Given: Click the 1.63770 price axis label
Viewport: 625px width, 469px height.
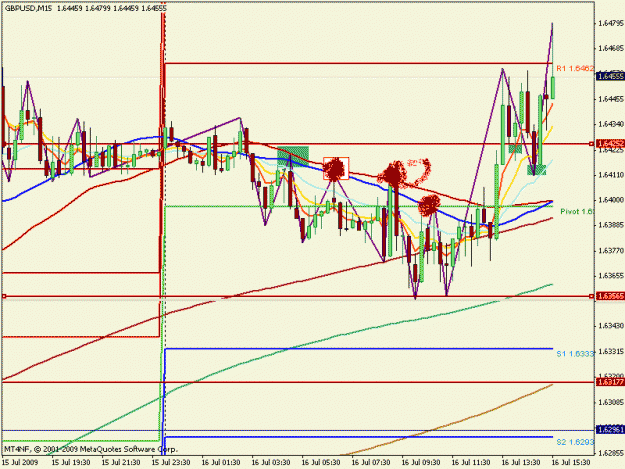Looking at the screenshot, I should click(611, 251).
